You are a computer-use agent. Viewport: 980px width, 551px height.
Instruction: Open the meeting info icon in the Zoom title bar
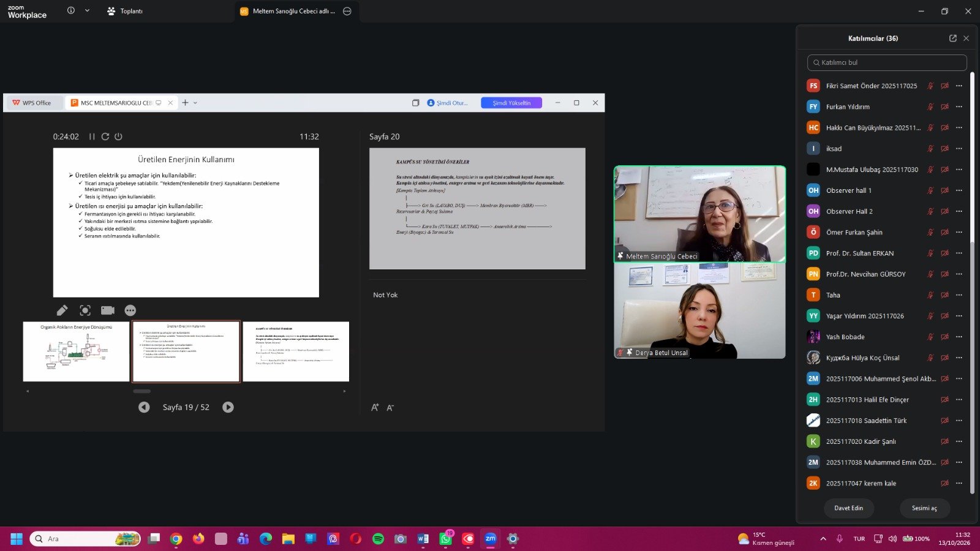[71, 10]
